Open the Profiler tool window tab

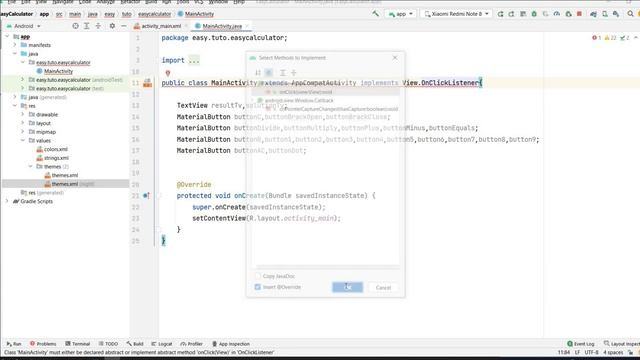point(191,344)
